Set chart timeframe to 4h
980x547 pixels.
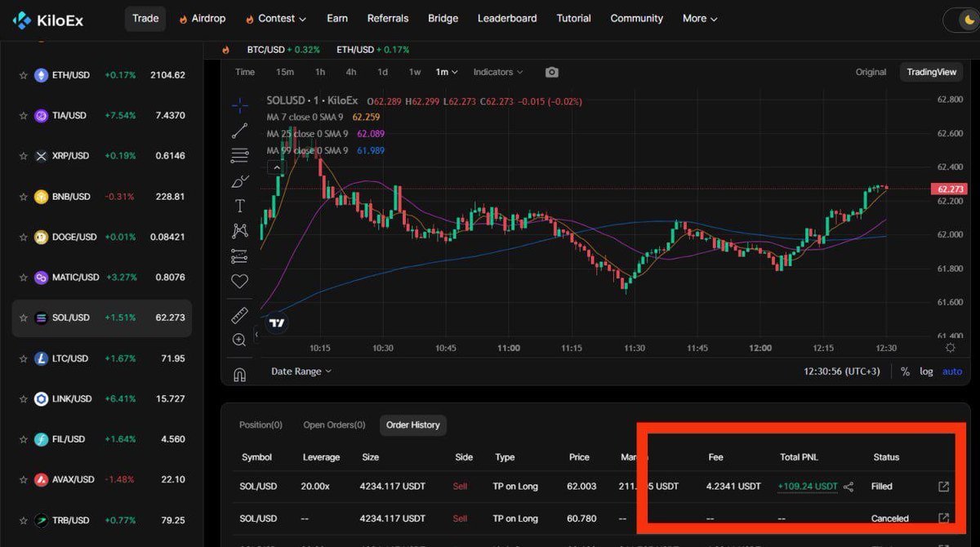(351, 72)
